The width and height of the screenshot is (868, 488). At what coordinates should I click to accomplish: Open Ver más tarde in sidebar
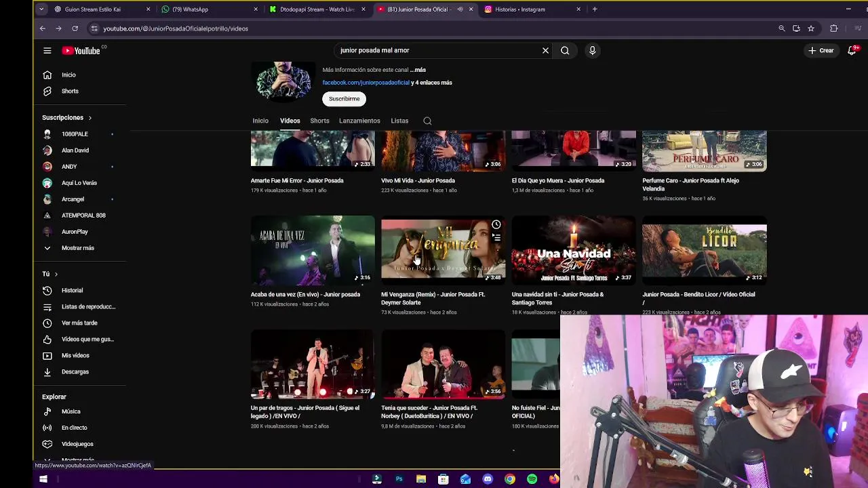pyautogui.click(x=80, y=323)
